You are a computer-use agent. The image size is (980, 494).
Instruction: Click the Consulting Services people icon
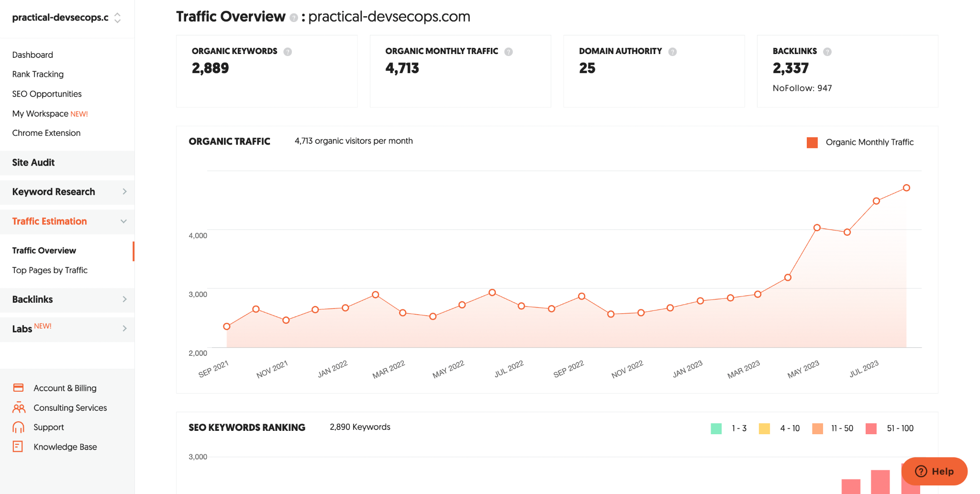[19, 408]
